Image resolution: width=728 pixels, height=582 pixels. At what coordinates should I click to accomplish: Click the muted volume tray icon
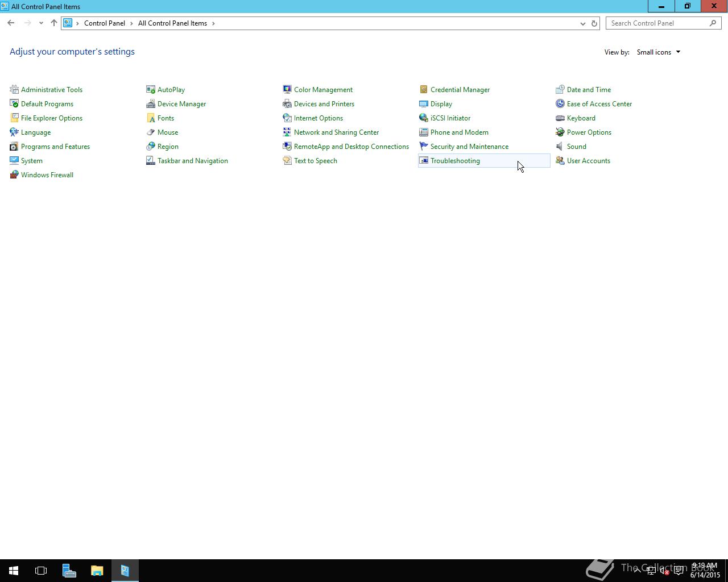[x=665, y=571]
